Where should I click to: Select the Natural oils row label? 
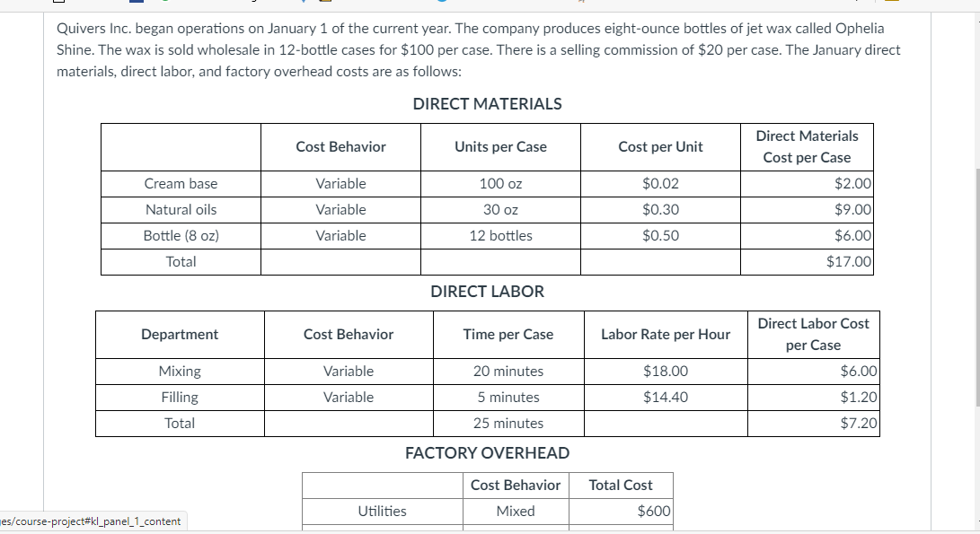coord(181,209)
